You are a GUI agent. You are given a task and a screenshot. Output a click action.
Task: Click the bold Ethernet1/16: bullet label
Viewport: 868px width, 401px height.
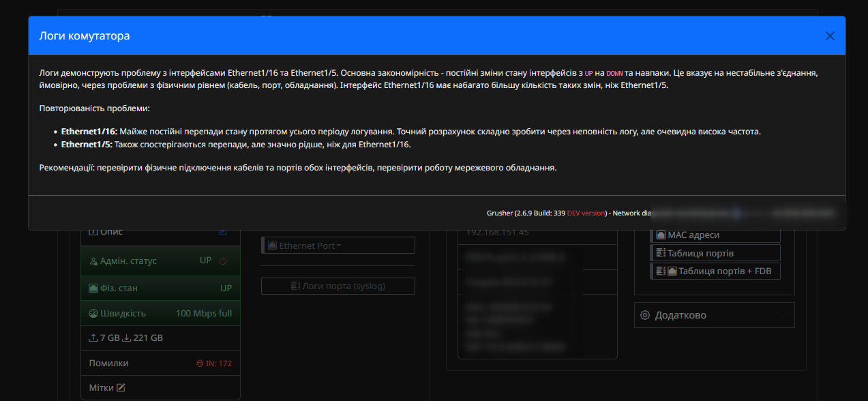[89, 131]
